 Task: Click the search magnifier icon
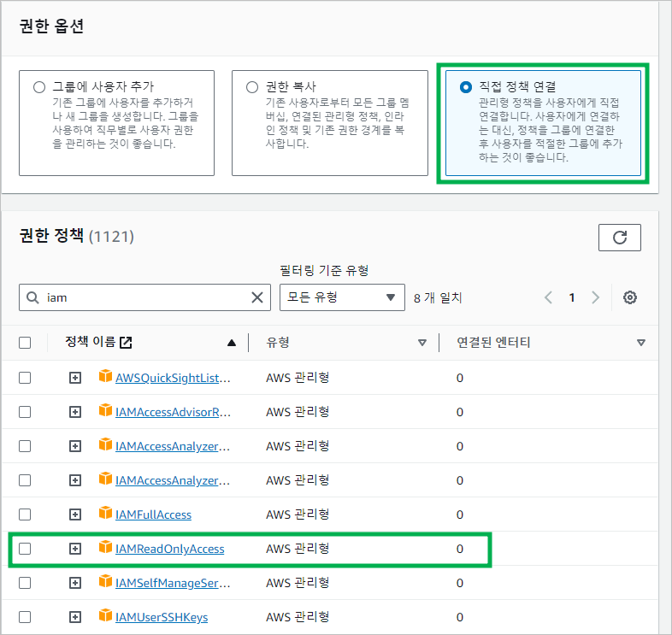coord(33,297)
